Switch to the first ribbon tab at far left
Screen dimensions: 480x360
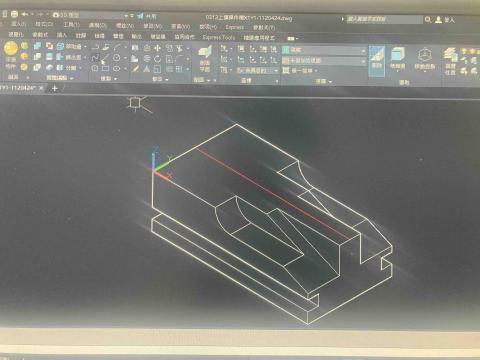tap(16, 35)
